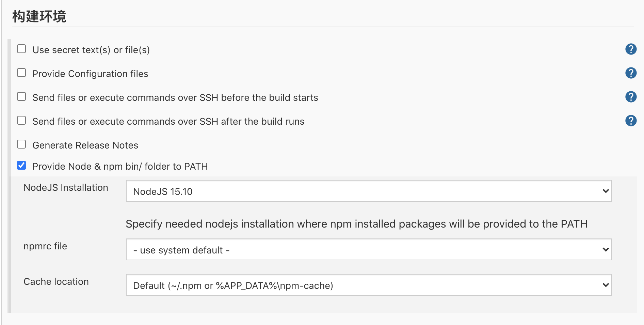Tick Send files over SSH after build runs

21,120
